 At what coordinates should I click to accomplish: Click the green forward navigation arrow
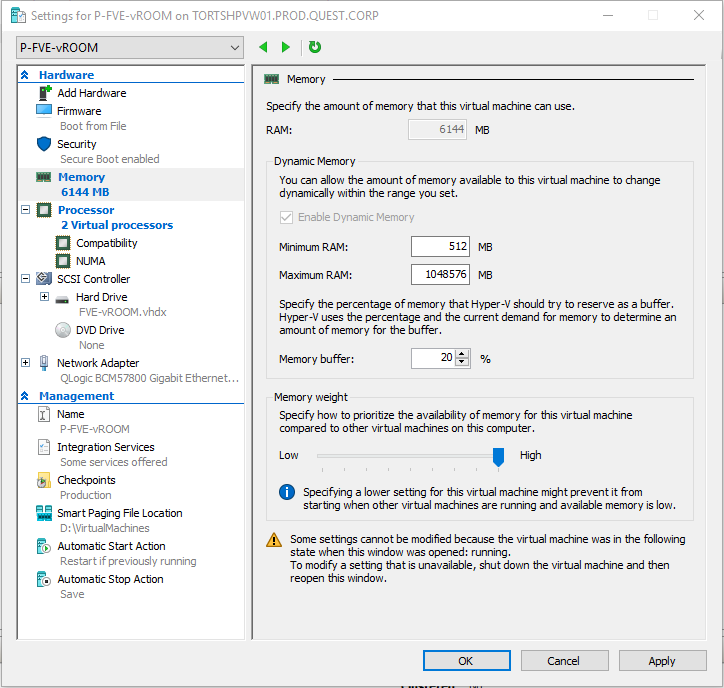coord(286,47)
